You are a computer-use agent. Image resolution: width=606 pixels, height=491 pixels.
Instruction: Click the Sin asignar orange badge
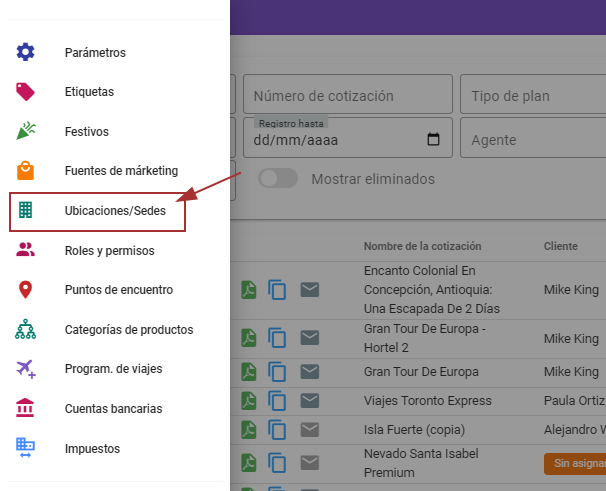tap(574, 464)
